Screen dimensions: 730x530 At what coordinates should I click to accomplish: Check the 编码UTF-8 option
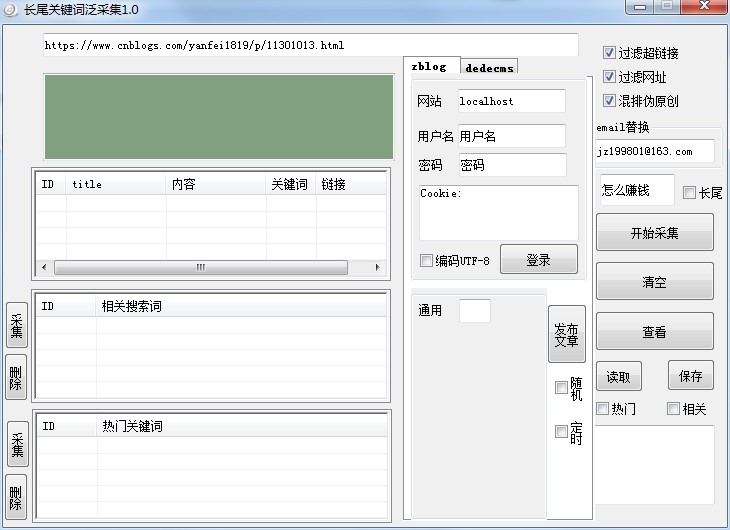[x=426, y=260]
